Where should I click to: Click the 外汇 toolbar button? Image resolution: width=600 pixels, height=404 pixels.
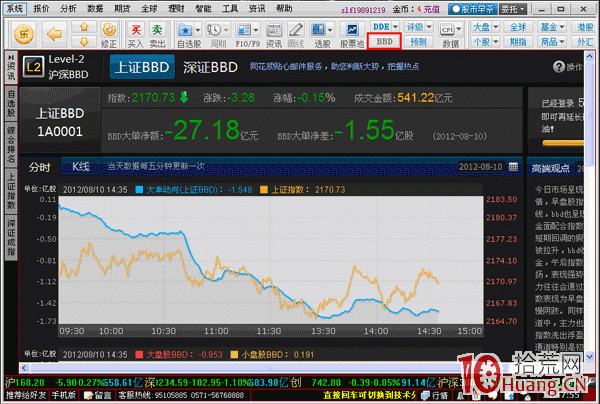pyautogui.click(x=585, y=41)
